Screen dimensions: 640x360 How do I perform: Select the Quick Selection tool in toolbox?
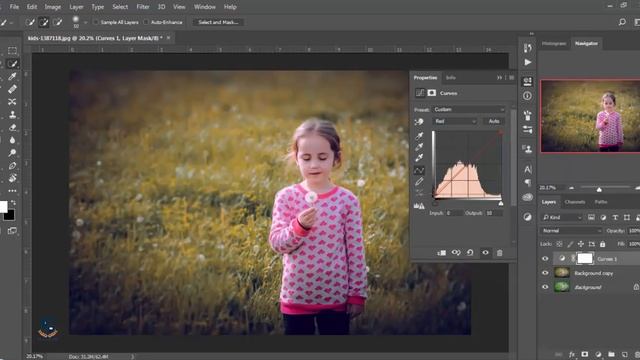tap(12, 64)
